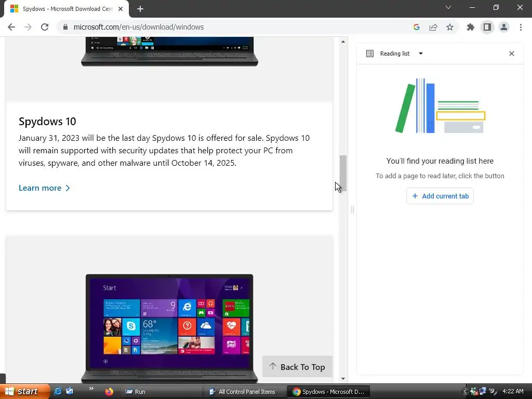
Task: Launch Internet Explorer from quick launch
Action: pos(58,392)
